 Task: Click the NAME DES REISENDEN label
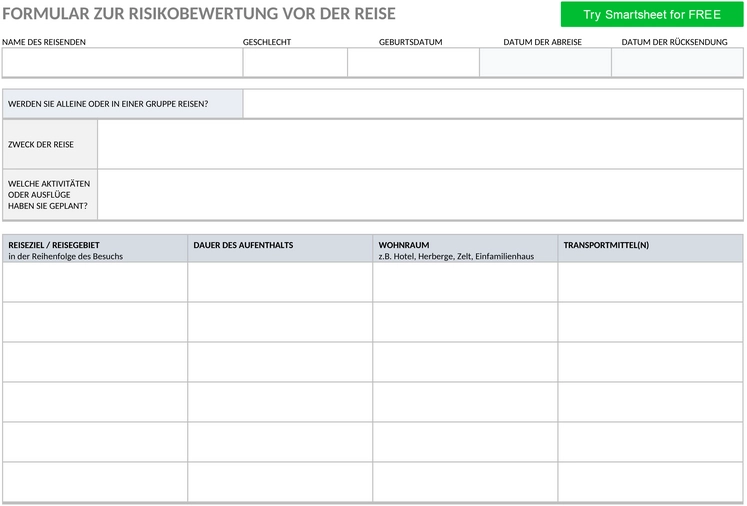44,42
